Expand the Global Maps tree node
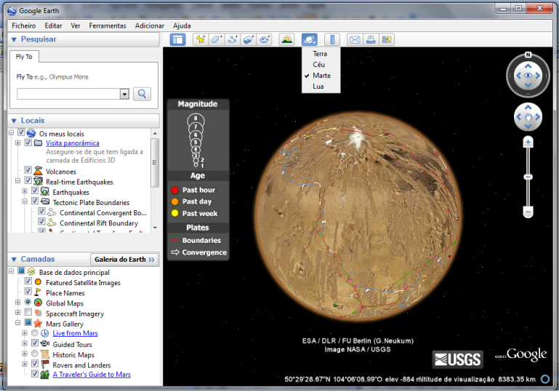This screenshot has height=392, width=559. [18, 302]
